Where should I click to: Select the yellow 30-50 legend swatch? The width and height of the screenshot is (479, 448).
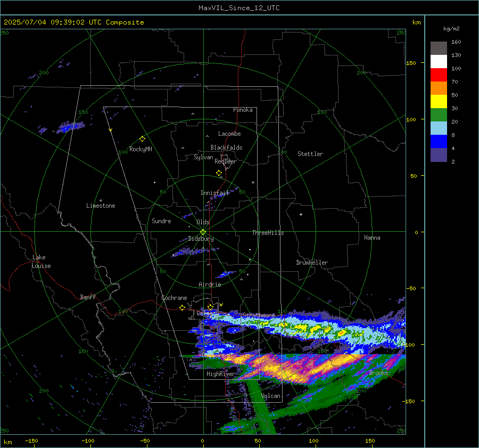(439, 102)
